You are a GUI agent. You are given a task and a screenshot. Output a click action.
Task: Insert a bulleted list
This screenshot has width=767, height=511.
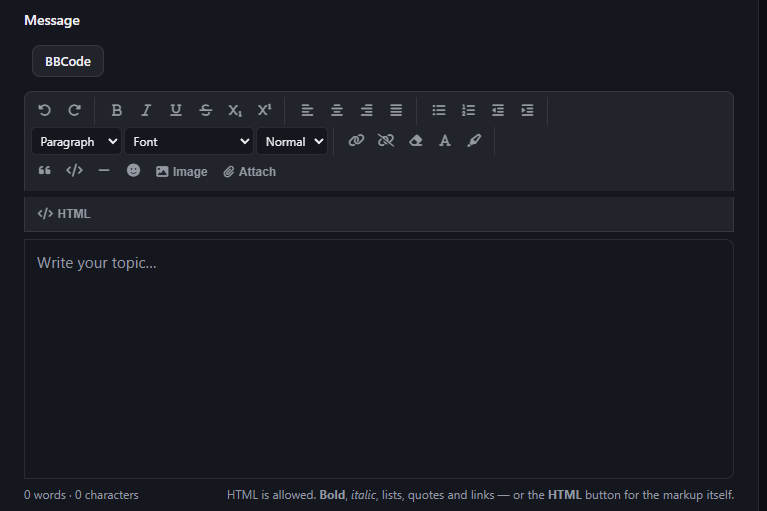point(439,111)
